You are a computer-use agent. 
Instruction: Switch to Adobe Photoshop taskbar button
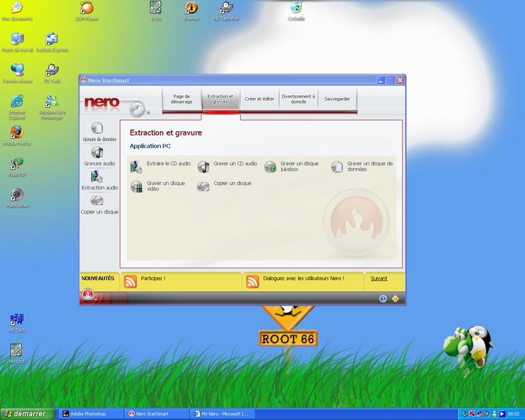pyautogui.click(x=91, y=414)
